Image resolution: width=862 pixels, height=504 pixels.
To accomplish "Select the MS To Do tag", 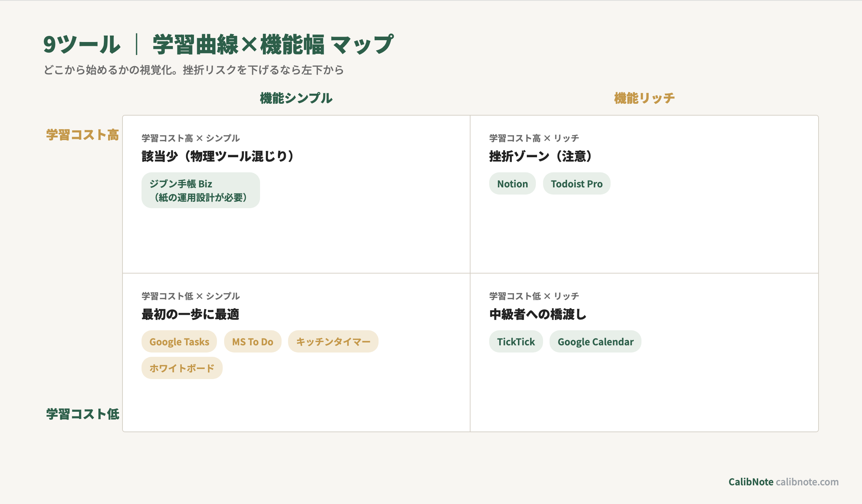I will coord(252,341).
